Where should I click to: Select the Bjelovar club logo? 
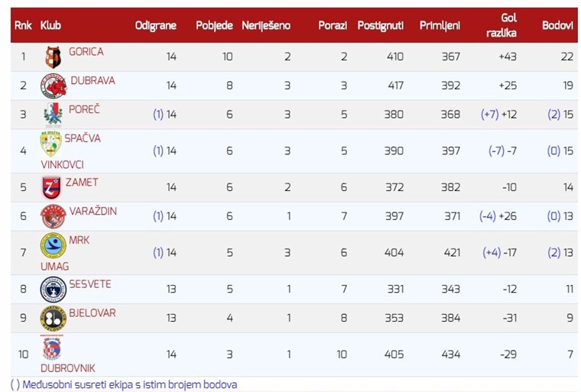point(53,319)
